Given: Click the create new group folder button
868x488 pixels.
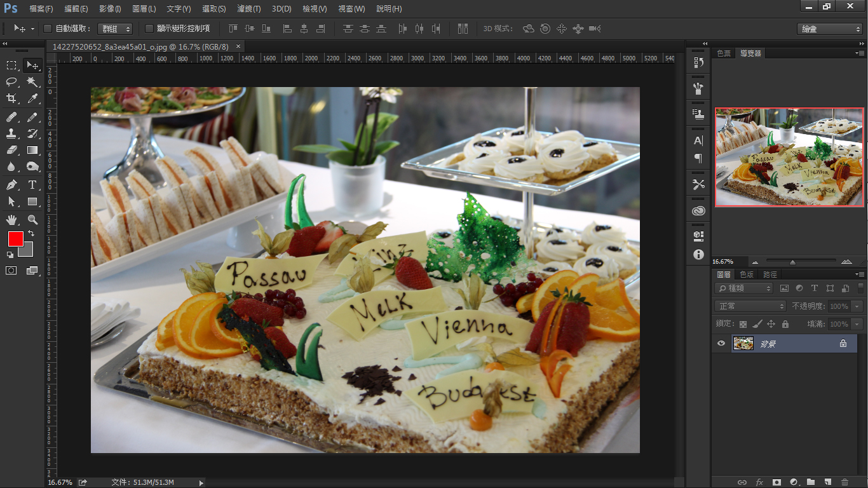Looking at the screenshot, I should [811, 482].
